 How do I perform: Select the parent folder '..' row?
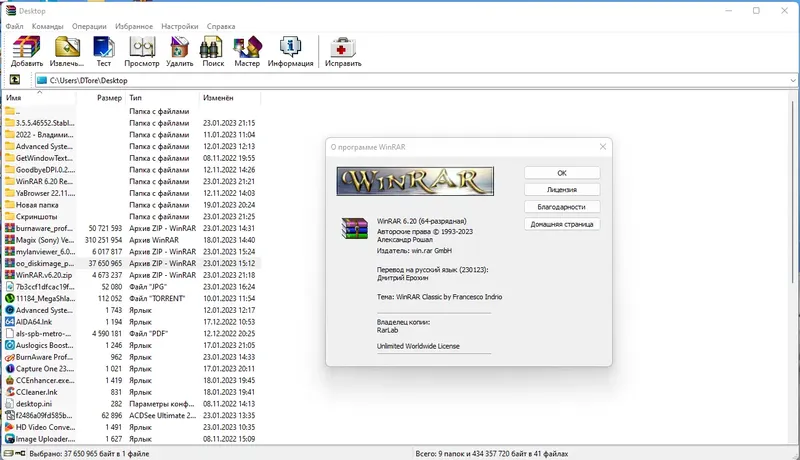coord(132,111)
